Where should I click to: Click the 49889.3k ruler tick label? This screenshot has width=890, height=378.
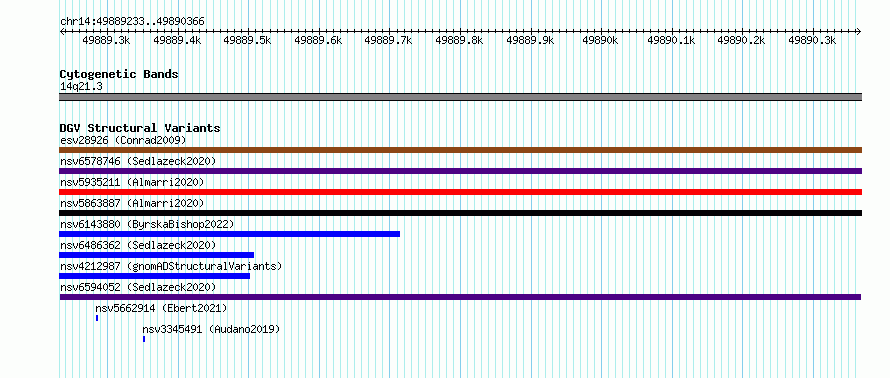point(106,40)
